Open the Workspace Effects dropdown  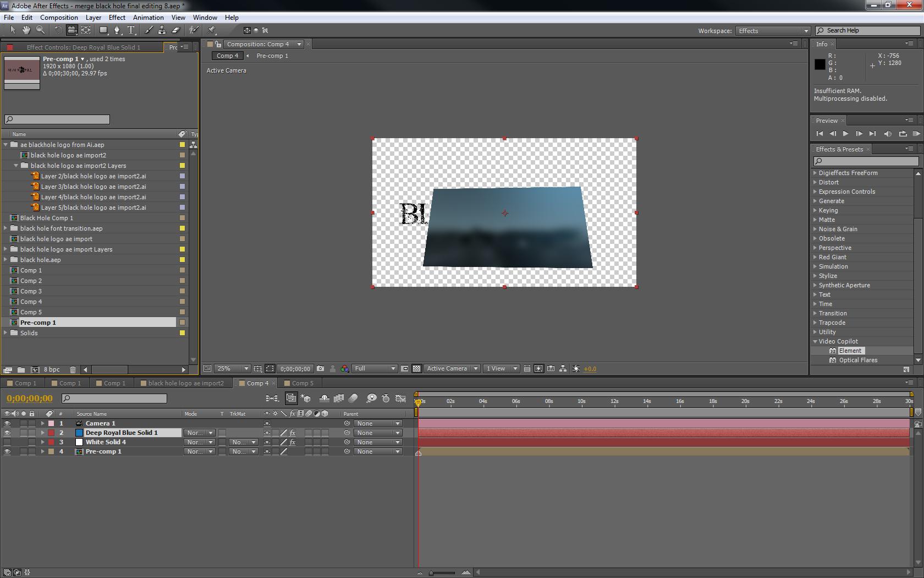point(773,31)
